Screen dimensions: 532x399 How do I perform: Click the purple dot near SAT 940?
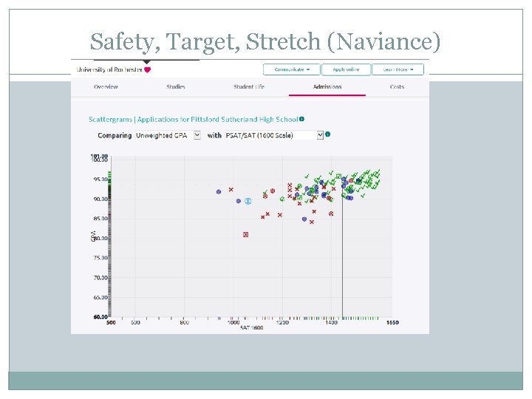click(x=219, y=191)
